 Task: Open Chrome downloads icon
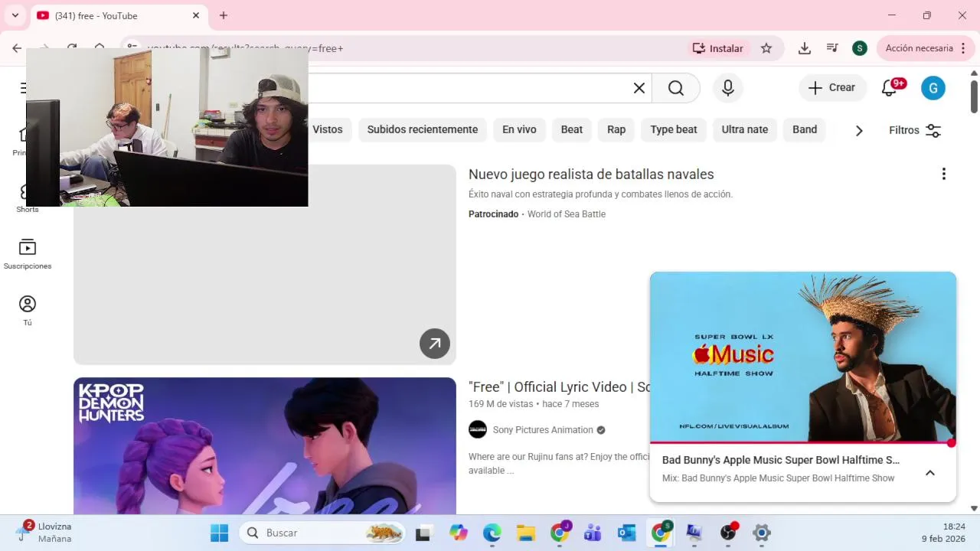click(804, 48)
